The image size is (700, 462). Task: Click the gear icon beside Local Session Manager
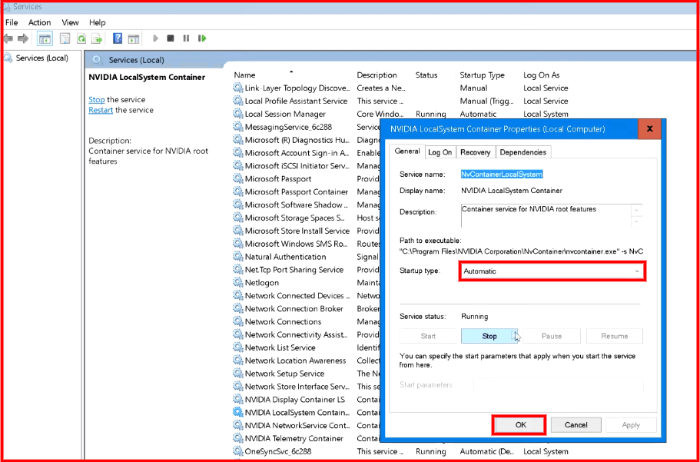pos(238,114)
